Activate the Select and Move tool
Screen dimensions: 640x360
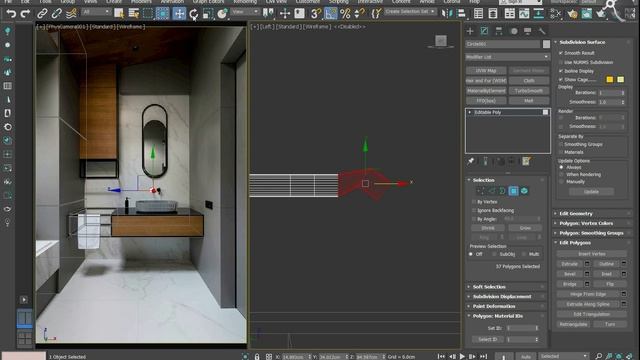point(179,13)
